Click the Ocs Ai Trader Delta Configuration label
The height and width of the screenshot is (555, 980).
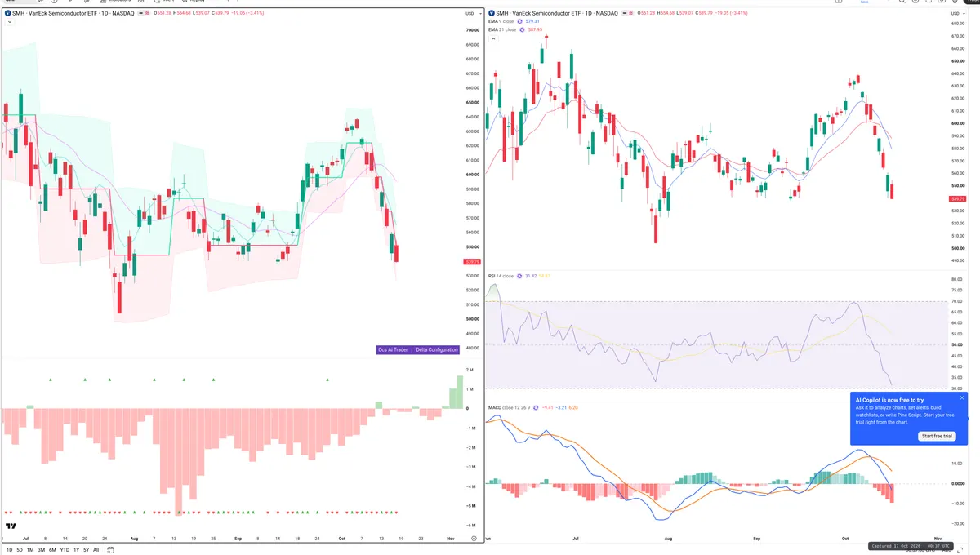pos(417,349)
